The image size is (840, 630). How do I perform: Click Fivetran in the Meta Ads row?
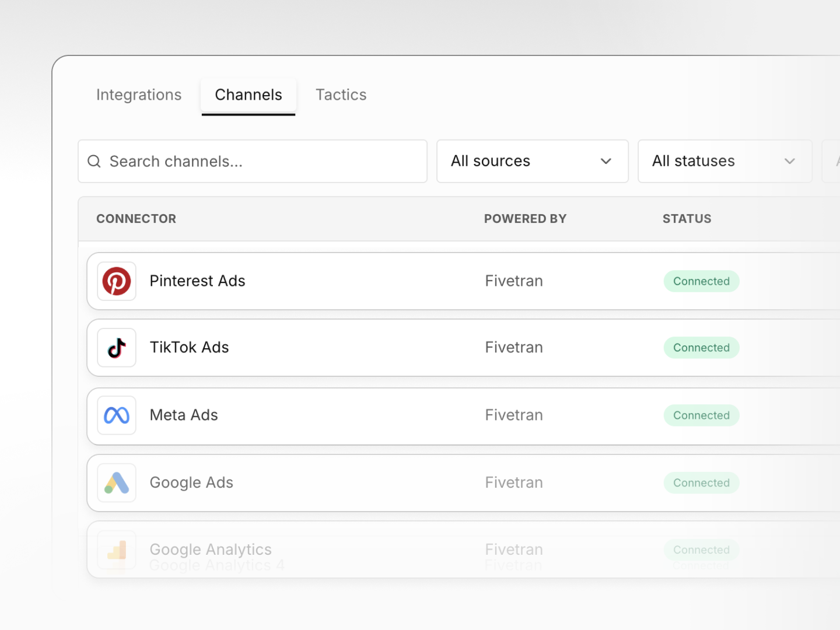pyautogui.click(x=514, y=415)
